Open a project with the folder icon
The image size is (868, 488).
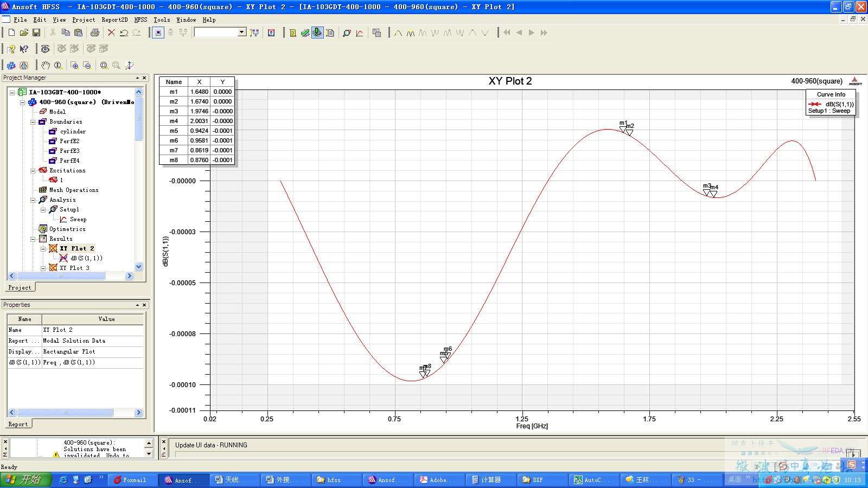coord(24,33)
